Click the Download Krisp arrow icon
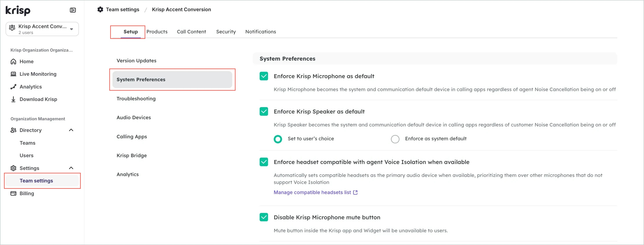This screenshot has height=245, width=644. click(x=14, y=99)
